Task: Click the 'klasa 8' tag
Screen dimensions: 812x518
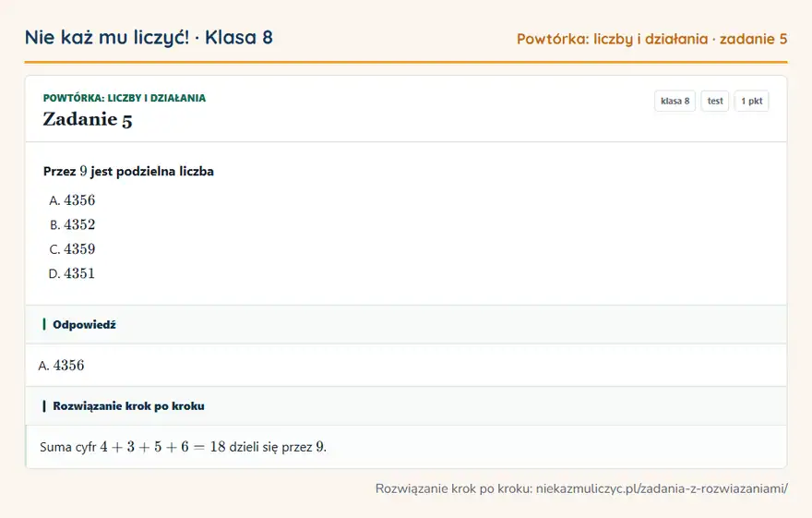Action: tap(675, 101)
